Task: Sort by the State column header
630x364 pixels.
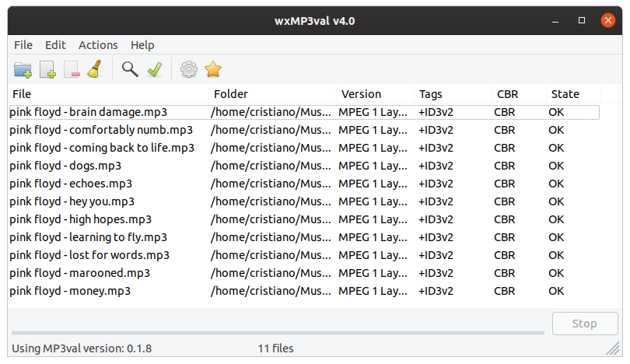Action: click(573, 94)
